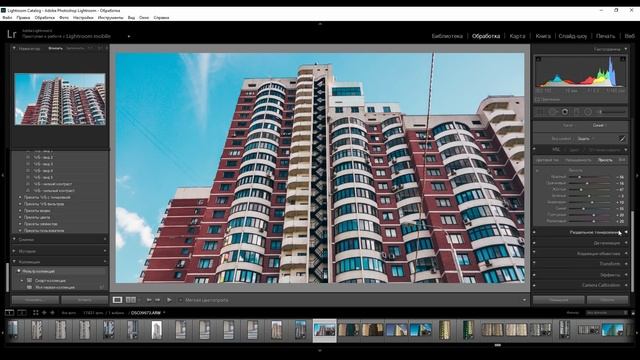640x360 pixels.
Task: Switch to the Карта module
Action: [517, 36]
